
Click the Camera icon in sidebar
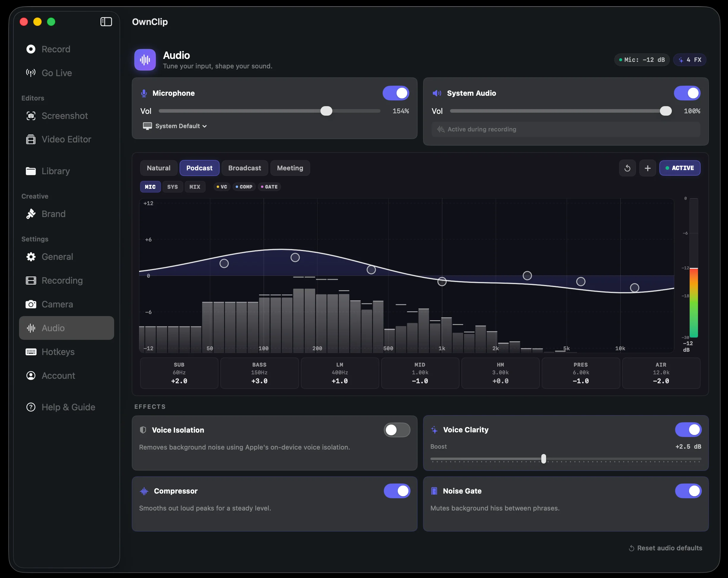pyautogui.click(x=31, y=304)
